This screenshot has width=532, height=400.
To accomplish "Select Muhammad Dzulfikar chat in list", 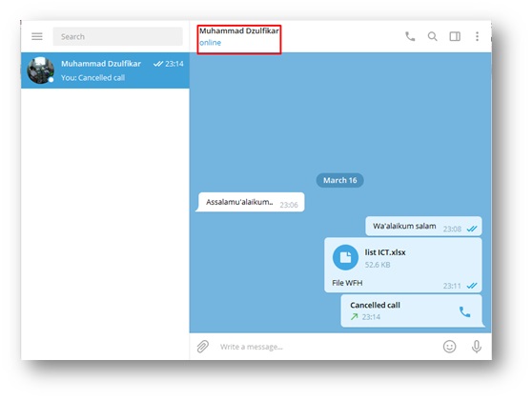I will (x=105, y=70).
